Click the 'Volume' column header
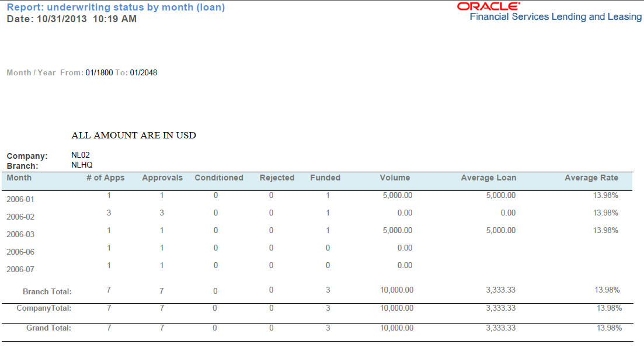Screen dimensions: 644x358 coord(395,178)
